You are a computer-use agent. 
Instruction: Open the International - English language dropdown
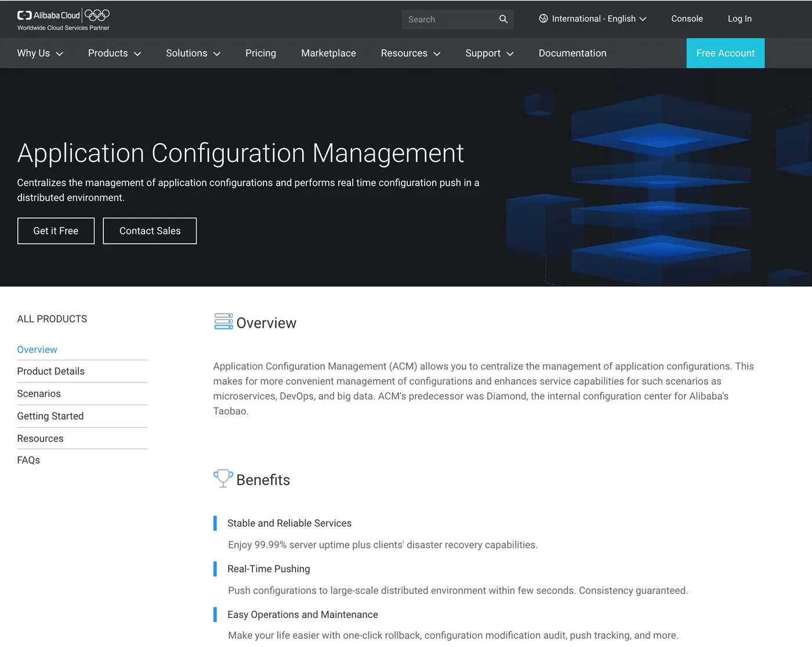coord(593,19)
